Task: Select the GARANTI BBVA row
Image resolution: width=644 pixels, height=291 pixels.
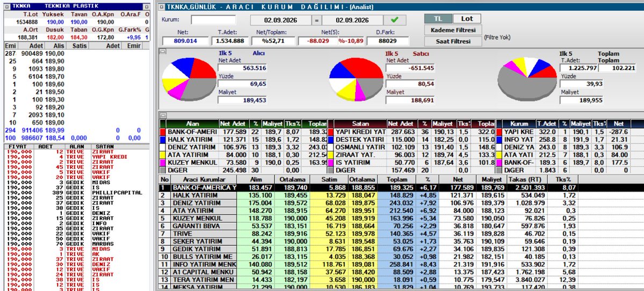Action: coord(370,225)
